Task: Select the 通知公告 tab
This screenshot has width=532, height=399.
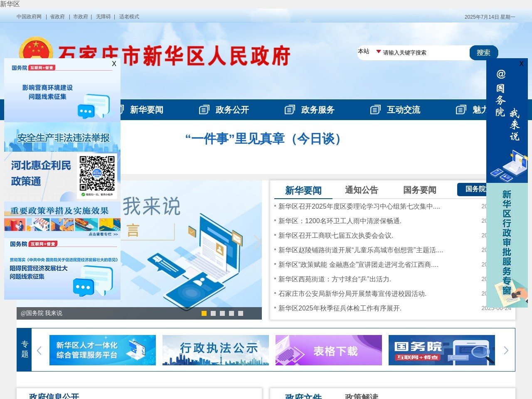Action: [x=362, y=190]
